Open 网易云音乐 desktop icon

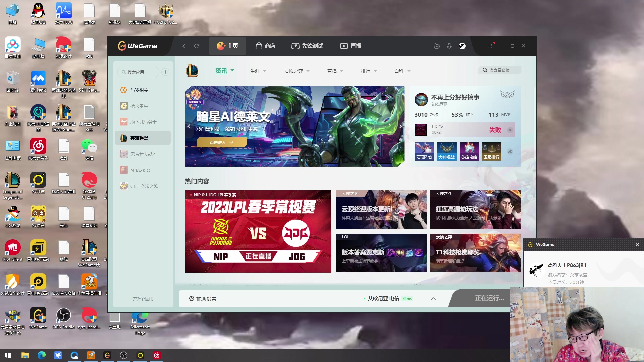pos(38,149)
